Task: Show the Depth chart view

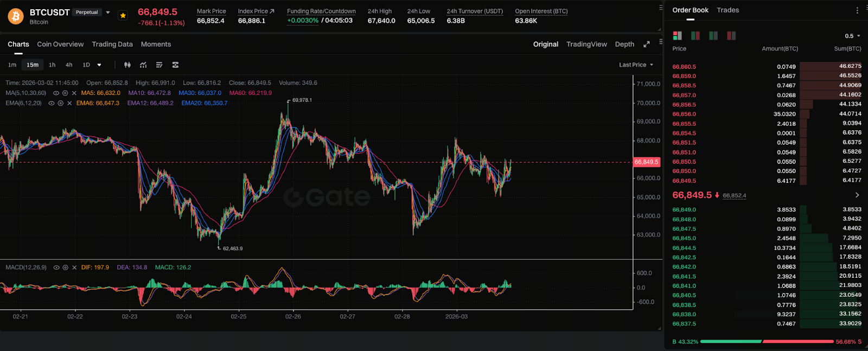Action: [x=624, y=44]
